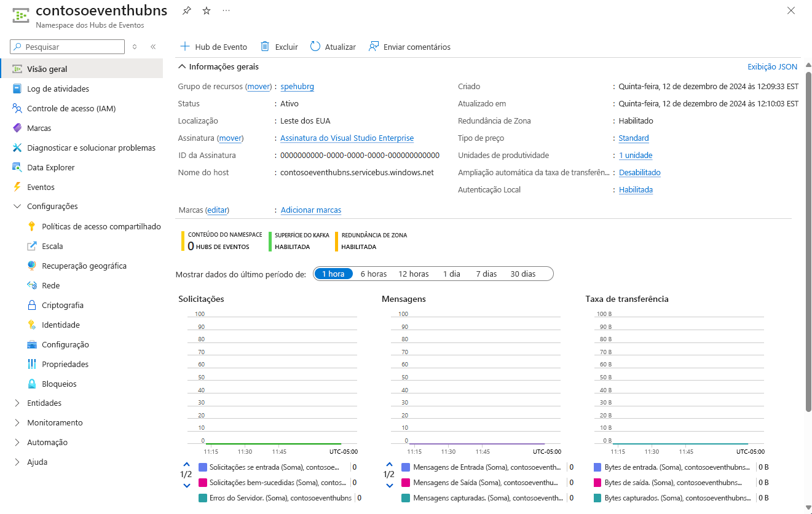Delete the namespace using Excluir trash icon
The image size is (812, 514).
pyautogui.click(x=278, y=47)
